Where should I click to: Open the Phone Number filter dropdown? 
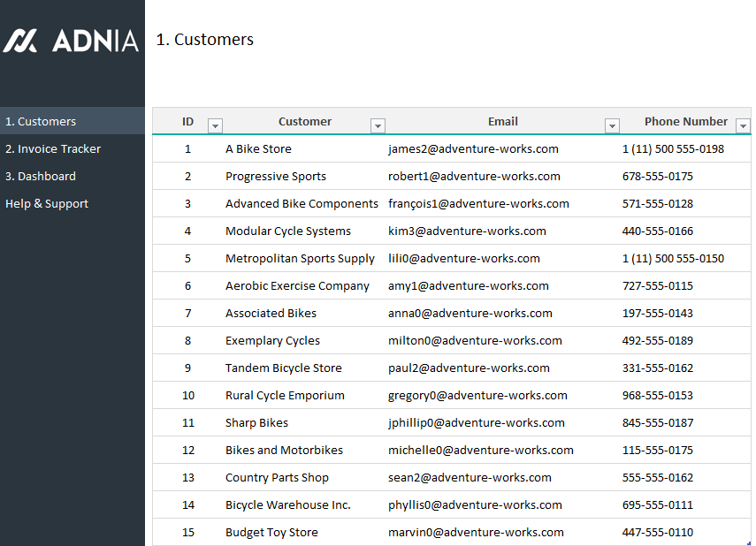[x=743, y=126]
